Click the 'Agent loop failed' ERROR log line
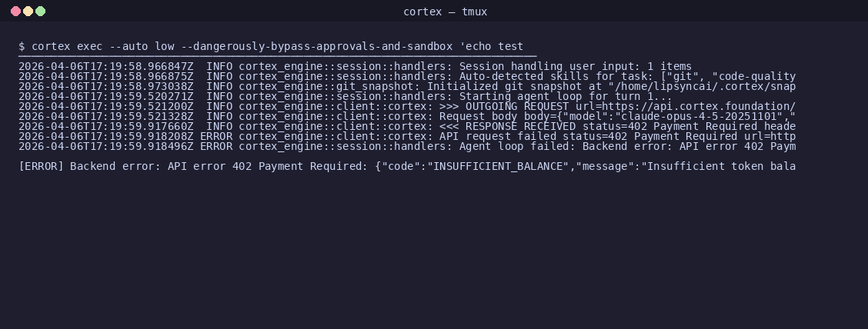This screenshot has height=329, width=868. pyautogui.click(x=407, y=146)
